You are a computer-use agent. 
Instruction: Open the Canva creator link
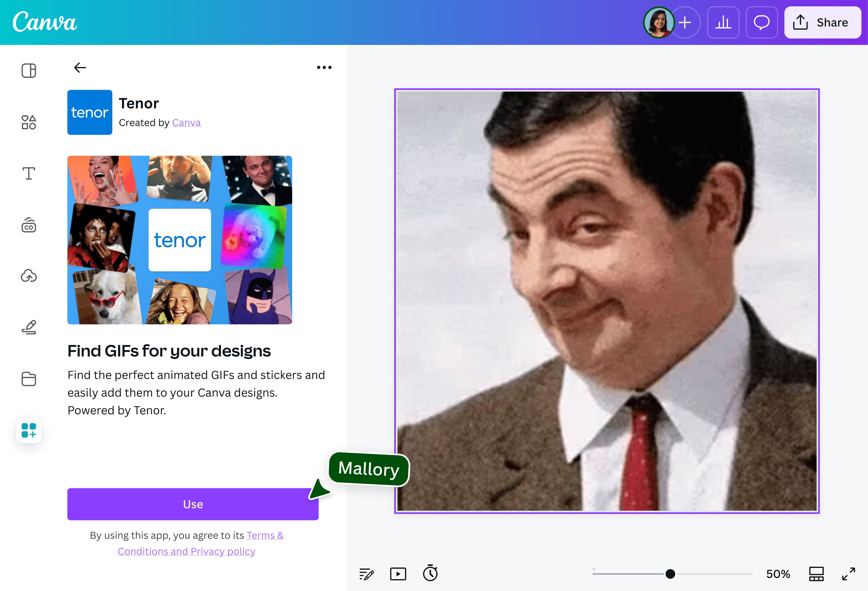pos(186,122)
